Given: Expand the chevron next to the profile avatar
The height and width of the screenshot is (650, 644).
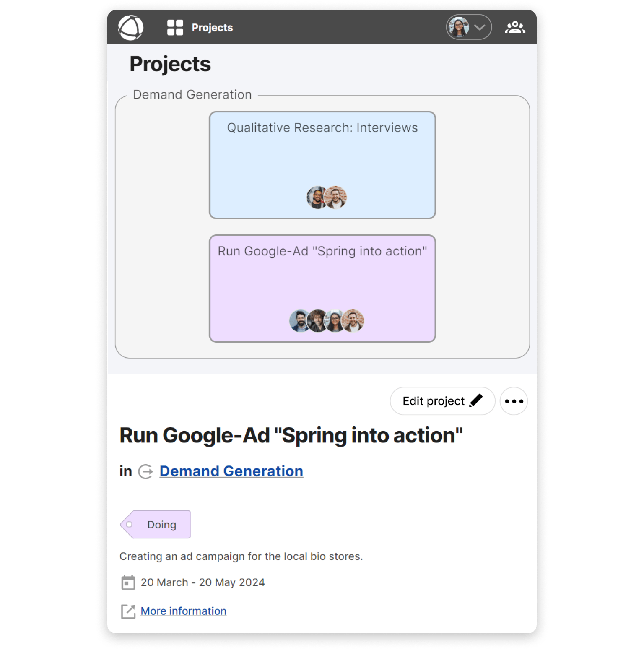Looking at the screenshot, I should coord(480,28).
